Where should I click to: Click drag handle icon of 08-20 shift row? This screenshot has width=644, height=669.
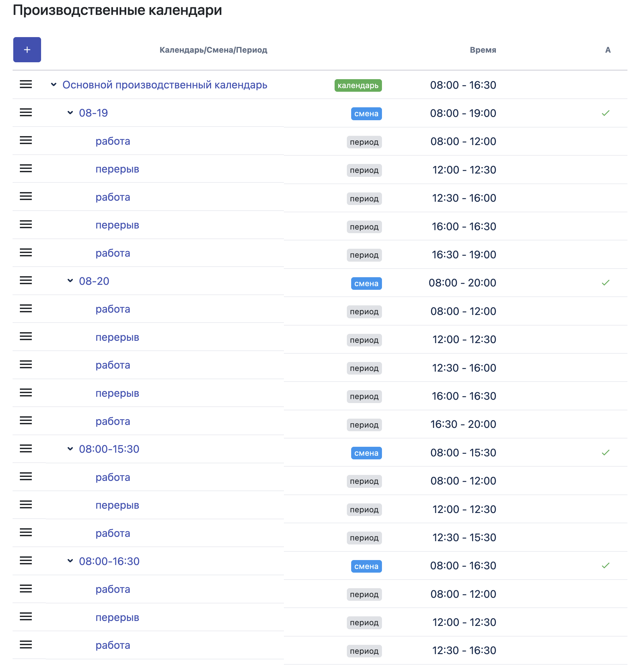click(26, 281)
